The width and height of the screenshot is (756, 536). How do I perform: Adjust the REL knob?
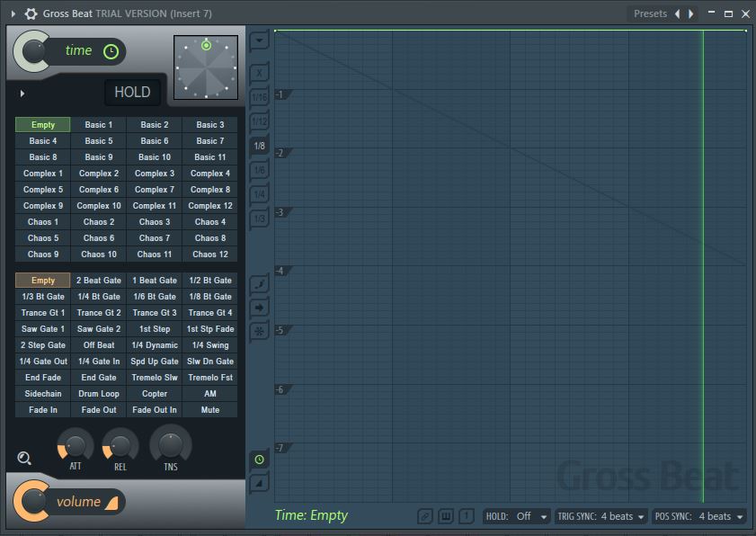click(x=120, y=446)
